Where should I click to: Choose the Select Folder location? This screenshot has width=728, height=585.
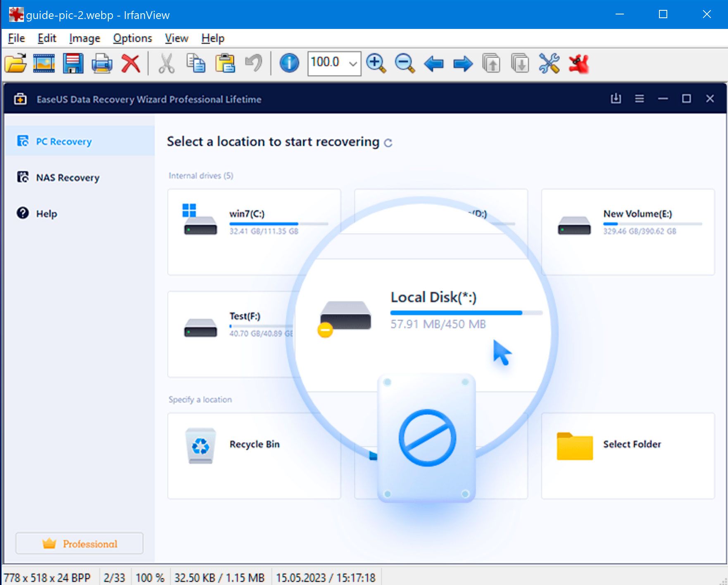[x=628, y=456]
